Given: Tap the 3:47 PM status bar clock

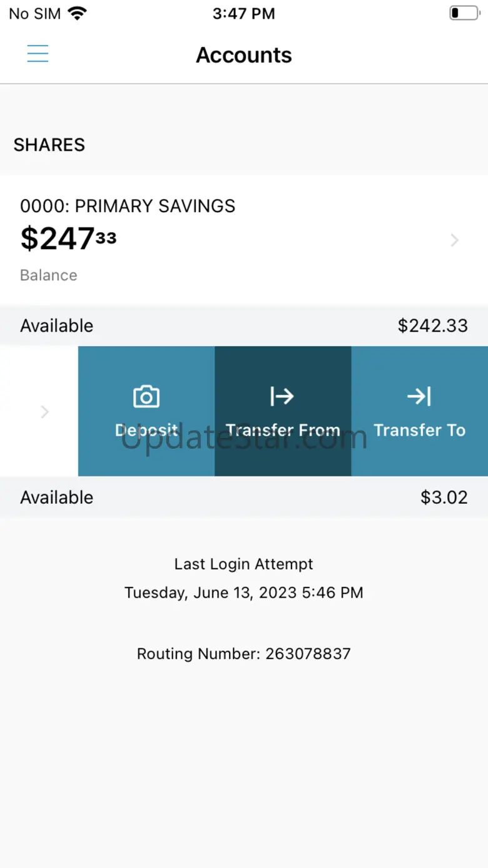Looking at the screenshot, I should tap(244, 13).
